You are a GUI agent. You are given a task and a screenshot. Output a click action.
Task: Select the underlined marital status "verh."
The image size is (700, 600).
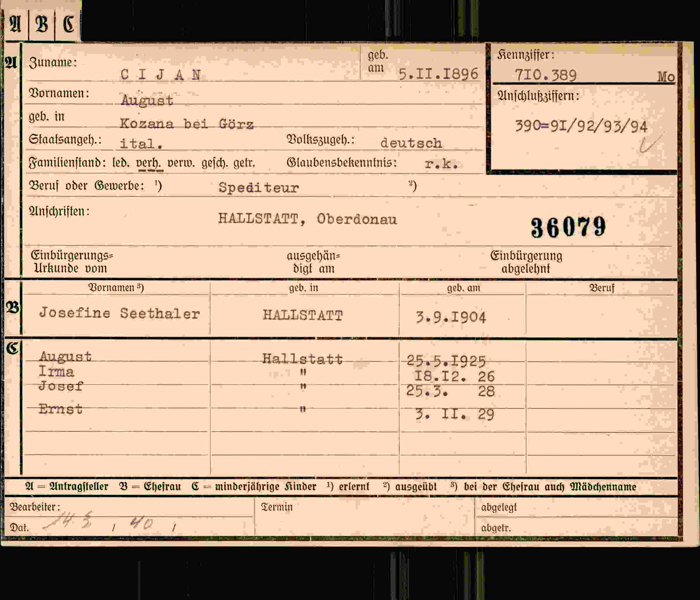click(x=149, y=163)
